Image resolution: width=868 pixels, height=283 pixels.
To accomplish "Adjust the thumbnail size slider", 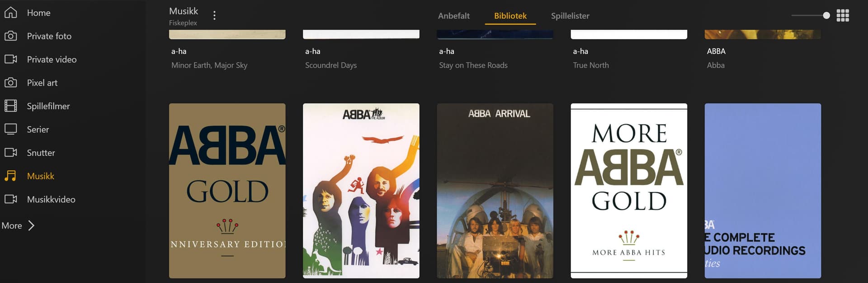I will click(x=826, y=15).
